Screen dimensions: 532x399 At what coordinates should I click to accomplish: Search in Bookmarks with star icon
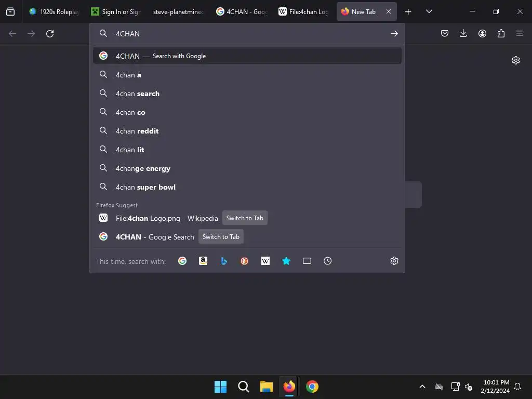(x=286, y=261)
